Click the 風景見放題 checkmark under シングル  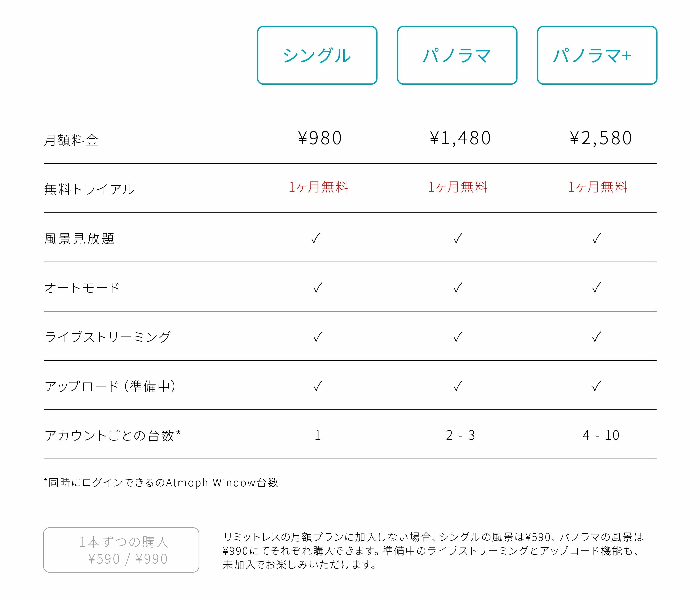(316, 238)
